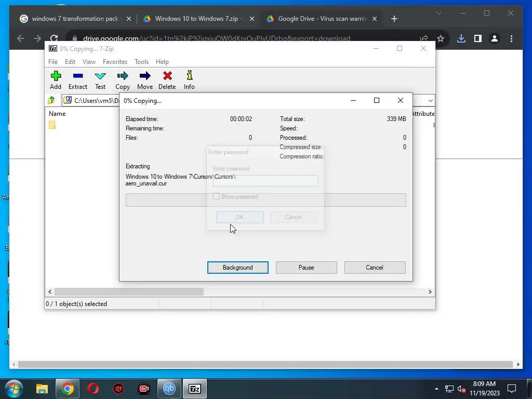Select the folder icon in the file list
Viewport: 532px width, 399px height.
[x=52, y=125]
